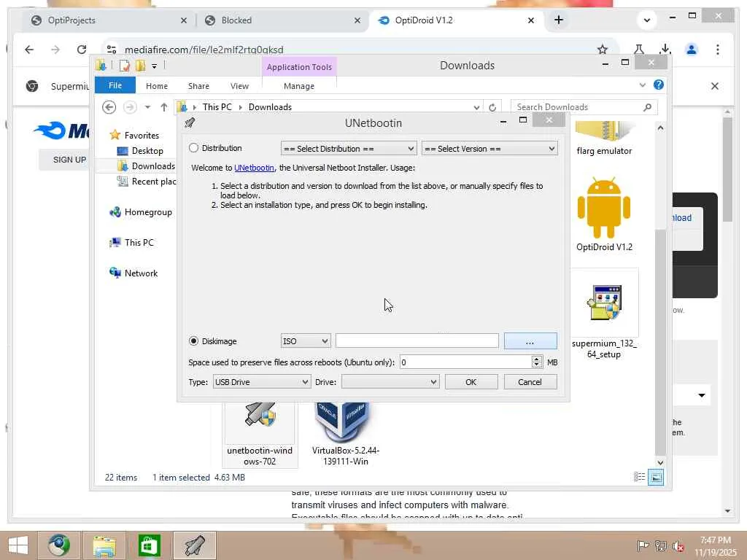Viewport: 747px width, 560px height.
Task: Bookmark this page with the star icon
Action: click(602, 50)
